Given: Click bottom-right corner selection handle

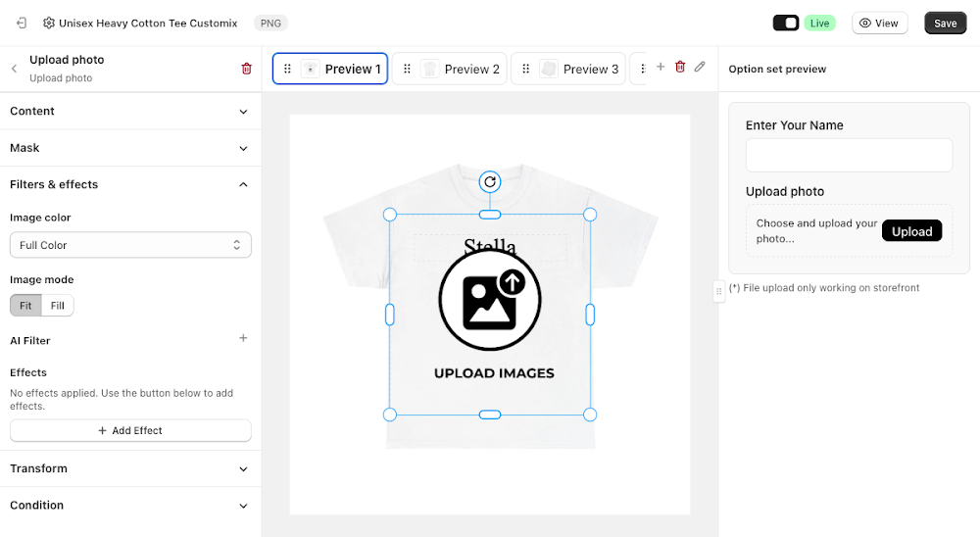Looking at the screenshot, I should (x=590, y=415).
